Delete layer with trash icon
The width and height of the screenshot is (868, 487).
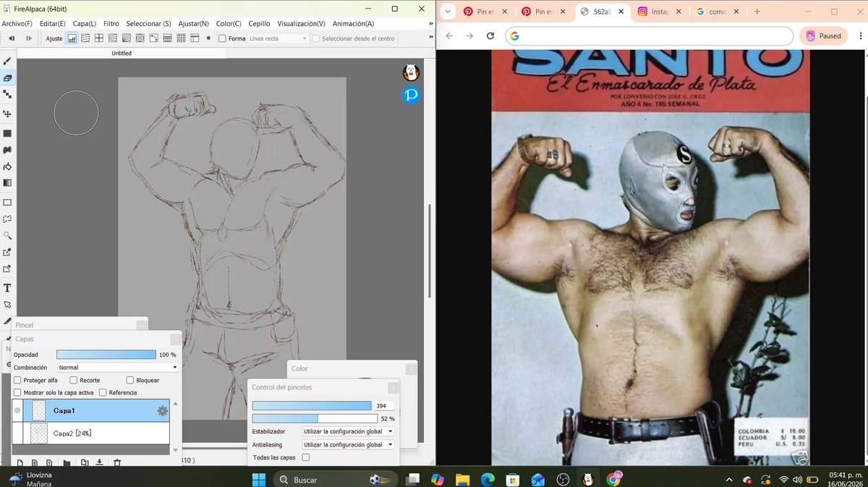point(117,463)
